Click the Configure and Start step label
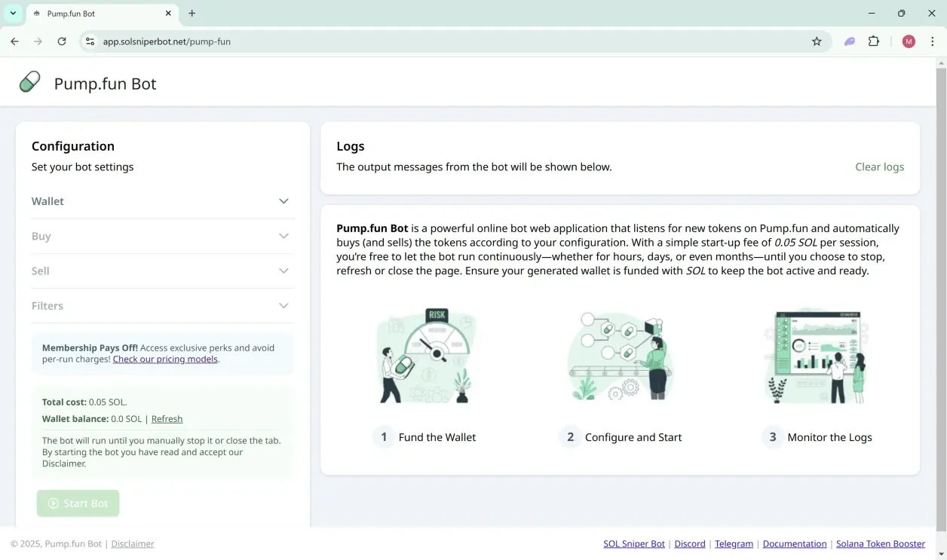 [633, 437]
